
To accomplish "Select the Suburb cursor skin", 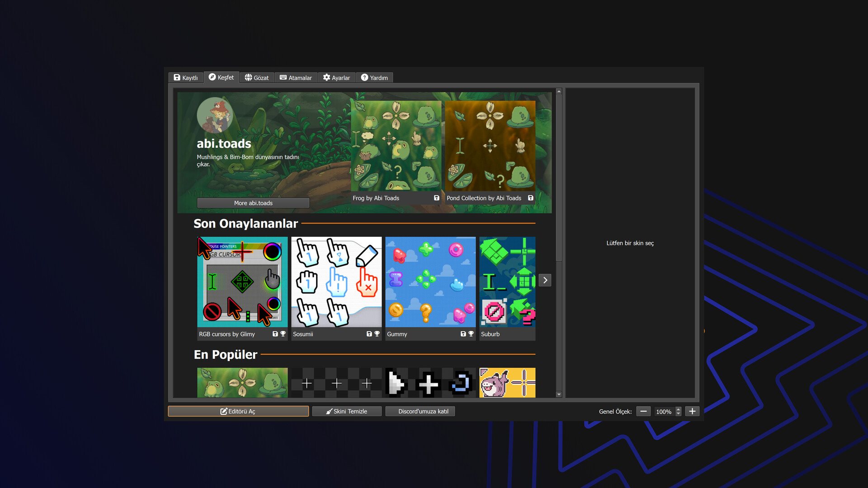I will pos(507,282).
